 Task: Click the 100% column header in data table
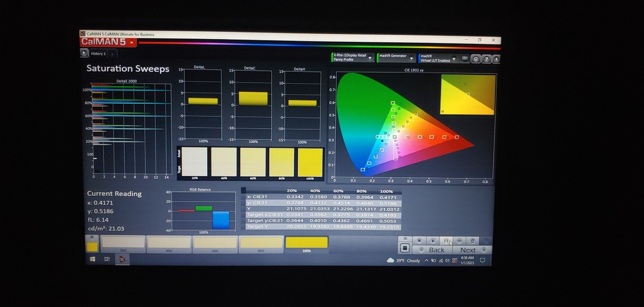[386, 191]
